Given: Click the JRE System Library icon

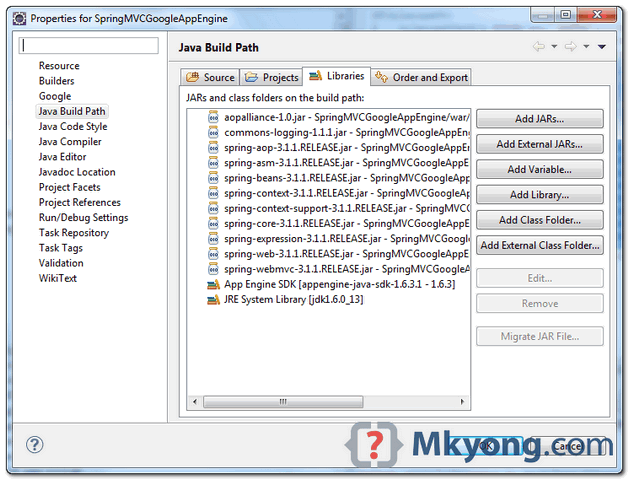Looking at the screenshot, I should pyautogui.click(x=213, y=300).
